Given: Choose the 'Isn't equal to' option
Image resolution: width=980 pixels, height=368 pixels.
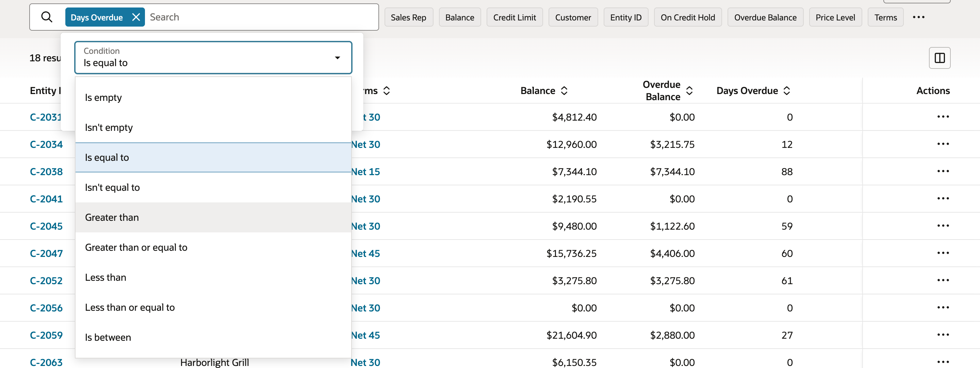Looking at the screenshot, I should tap(213, 187).
